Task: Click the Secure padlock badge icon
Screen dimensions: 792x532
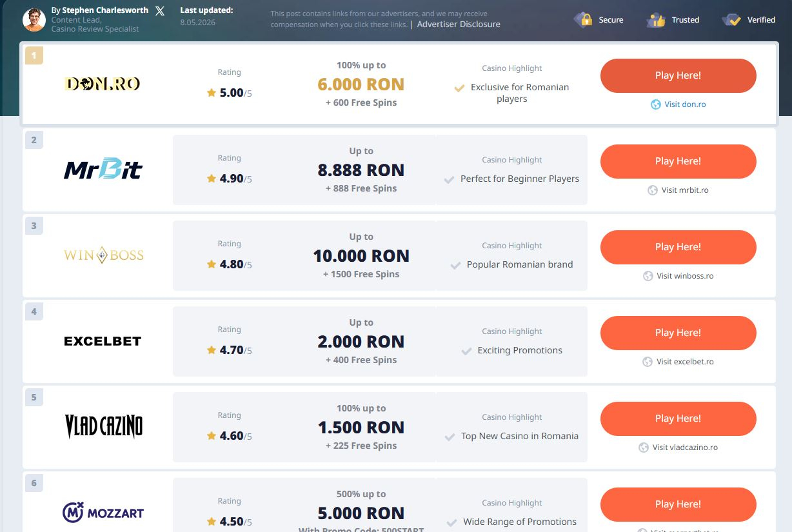Action: click(x=583, y=20)
